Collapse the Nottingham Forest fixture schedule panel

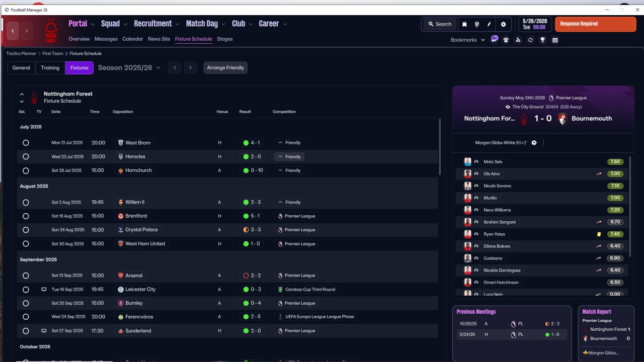(22, 94)
